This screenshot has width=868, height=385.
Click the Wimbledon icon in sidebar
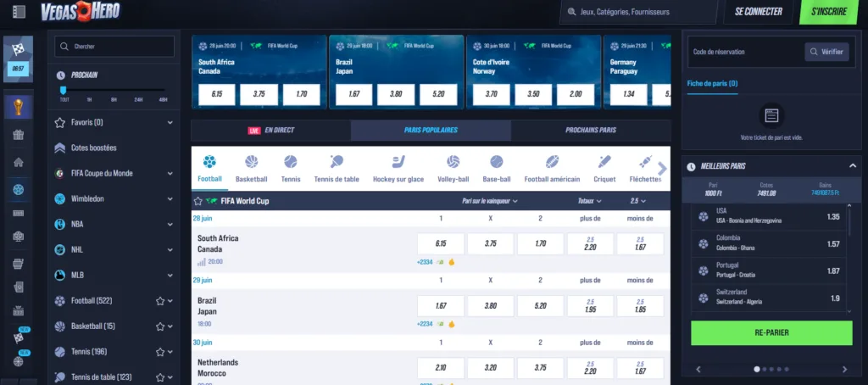[60, 199]
